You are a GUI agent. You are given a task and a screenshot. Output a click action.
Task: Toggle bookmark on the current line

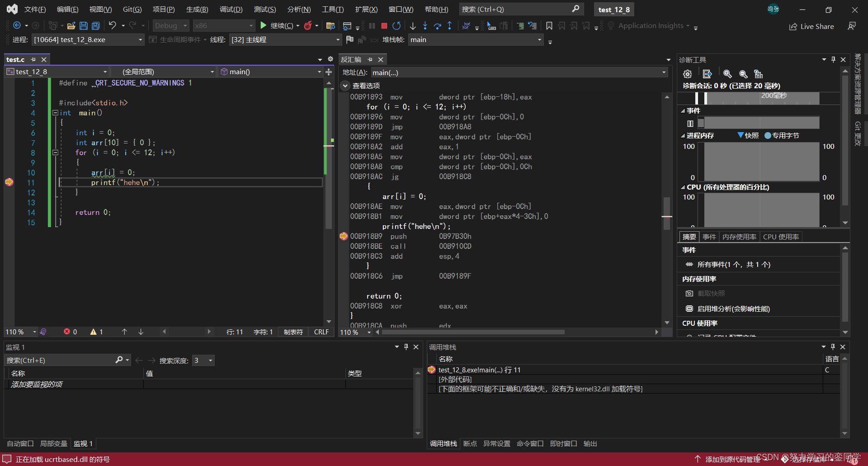pos(549,26)
